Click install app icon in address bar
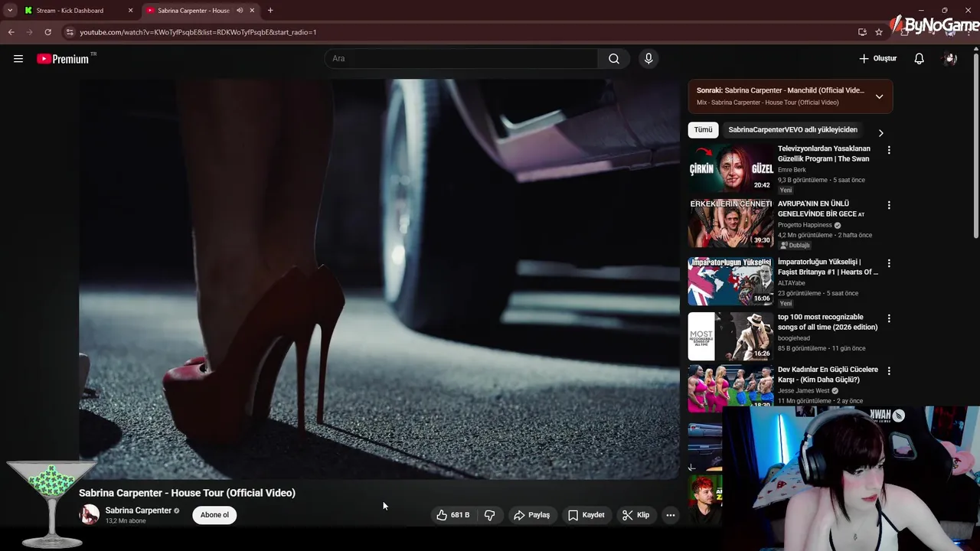Screen dimensions: 980x551 pos(862,32)
